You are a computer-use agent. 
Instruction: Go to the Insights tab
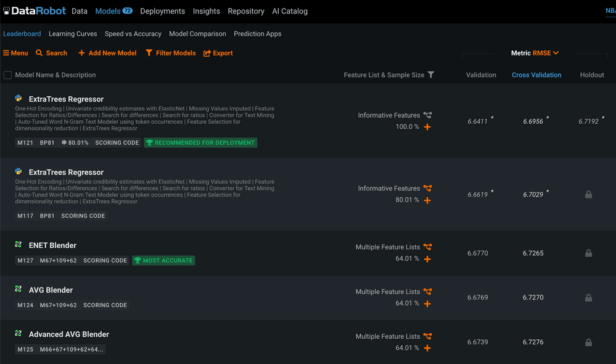pos(206,11)
